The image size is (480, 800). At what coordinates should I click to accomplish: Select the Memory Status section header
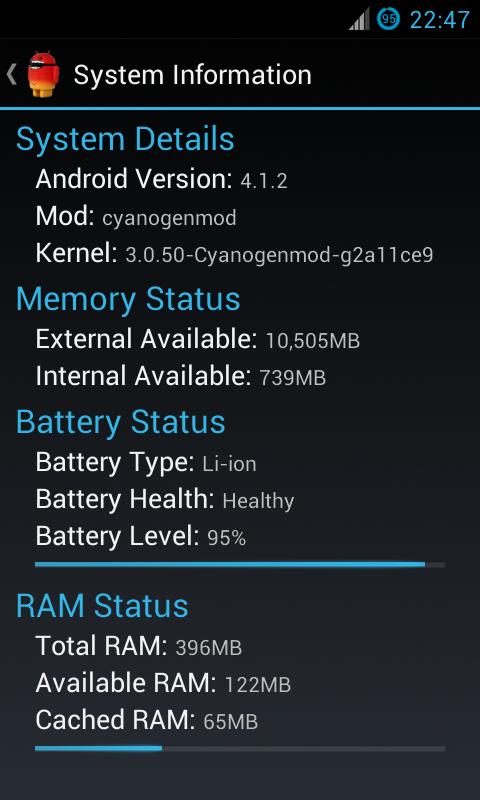[x=128, y=298]
